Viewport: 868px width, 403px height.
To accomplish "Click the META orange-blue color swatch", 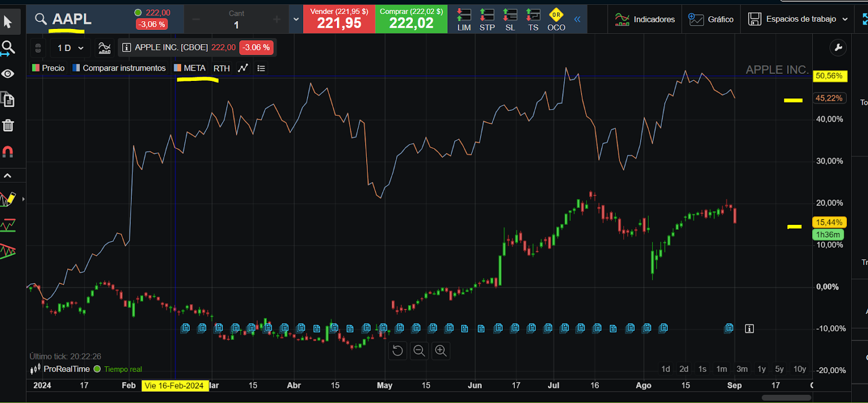I will pyautogui.click(x=177, y=68).
